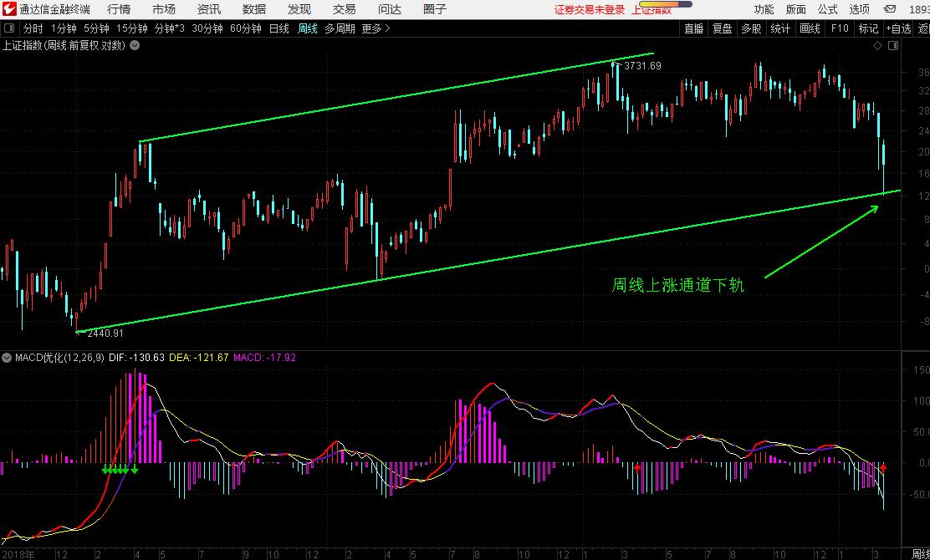Open the mail message envelope icon
This screenshot has width=930, height=560.
[x=890, y=9]
